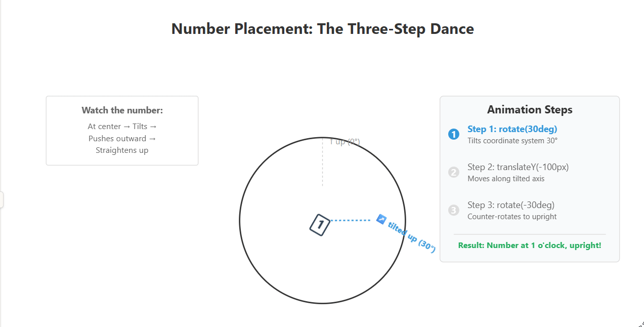Click the blue step 1 number badge

tap(453, 134)
